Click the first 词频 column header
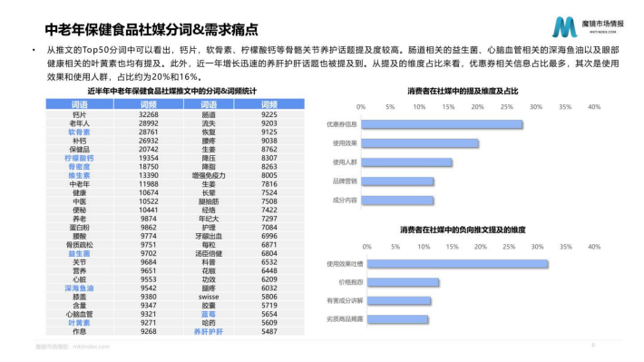Image resolution: width=644 pixels, height=362 pixels. click(148, 104)
